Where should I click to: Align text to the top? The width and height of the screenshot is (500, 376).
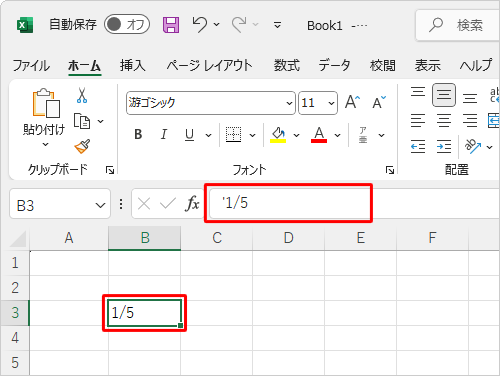pyautogui.click(x=418, y=92)
